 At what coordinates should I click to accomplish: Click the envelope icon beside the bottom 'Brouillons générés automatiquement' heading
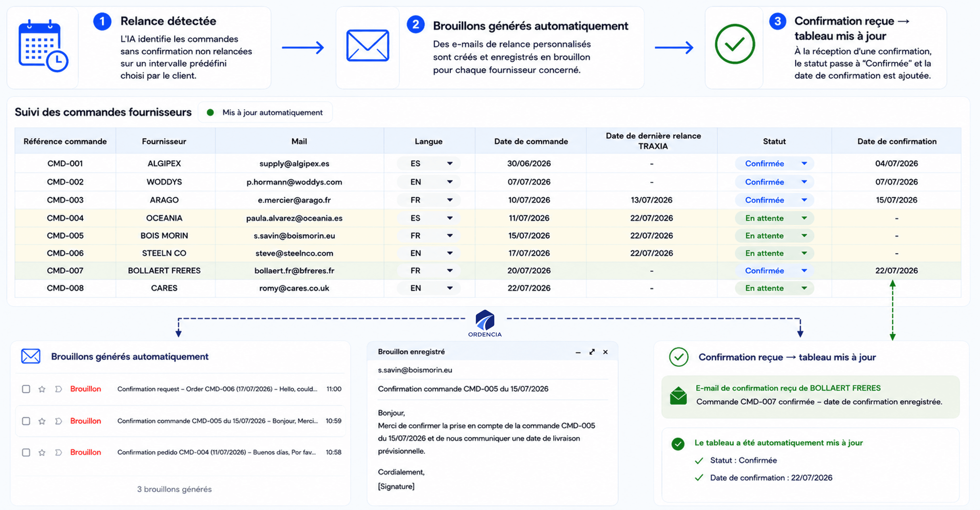tap(31, 356)
